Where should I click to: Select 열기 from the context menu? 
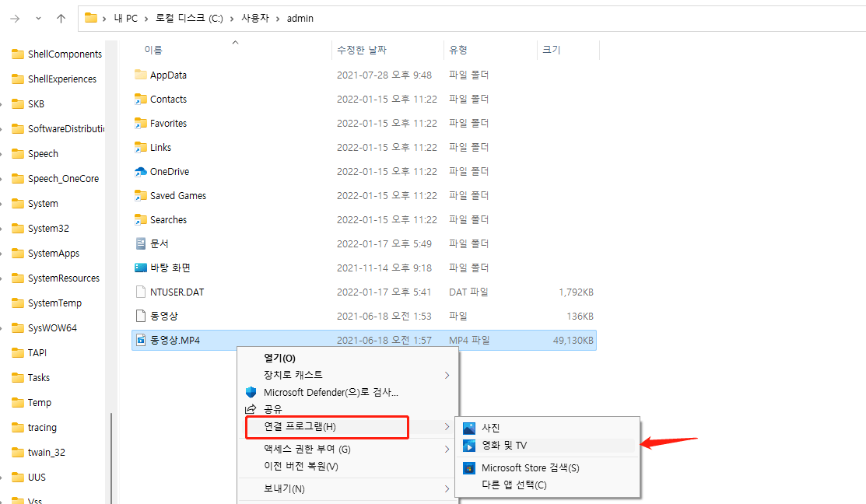tap(280, 358)
